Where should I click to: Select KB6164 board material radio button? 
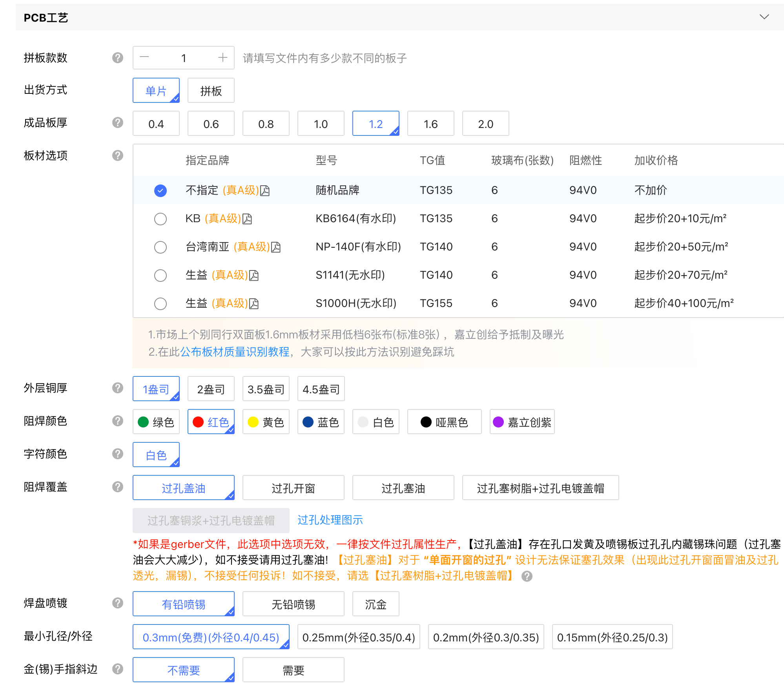[160, 219]
